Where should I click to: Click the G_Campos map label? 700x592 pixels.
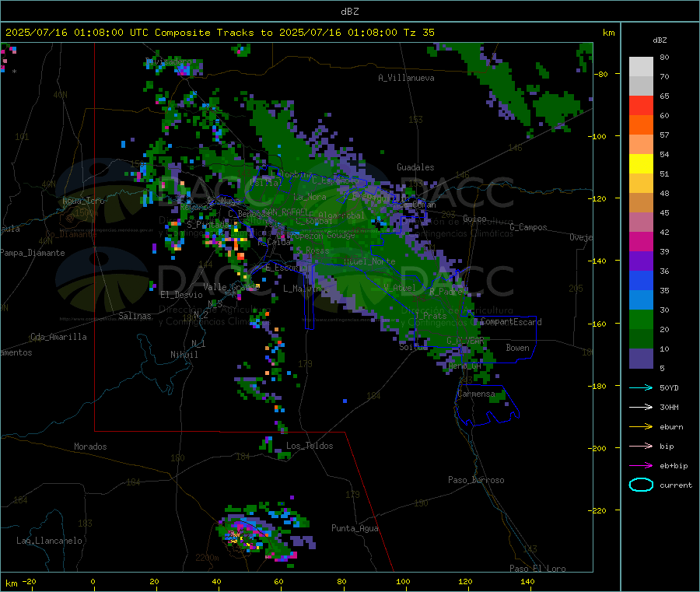click(x=528, y=227)
